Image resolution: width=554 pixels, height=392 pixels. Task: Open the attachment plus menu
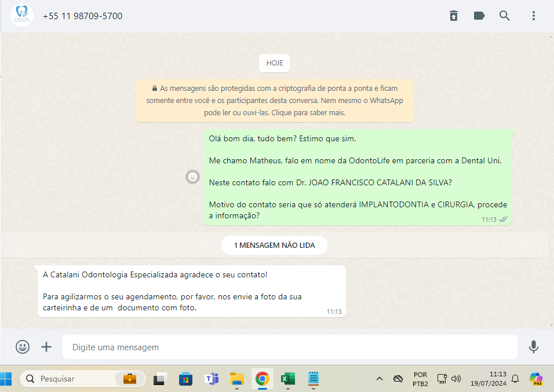pyautogui.click(x=46, y=347)
